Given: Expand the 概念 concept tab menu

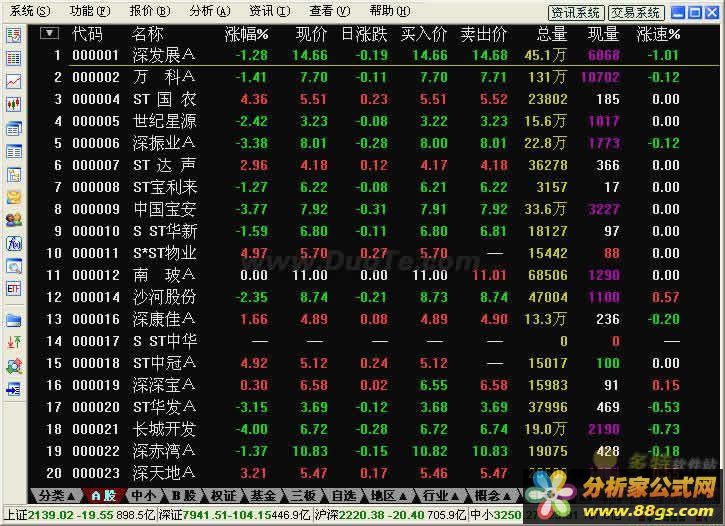Looking at the screenshot, I should (x=492, y=495).
